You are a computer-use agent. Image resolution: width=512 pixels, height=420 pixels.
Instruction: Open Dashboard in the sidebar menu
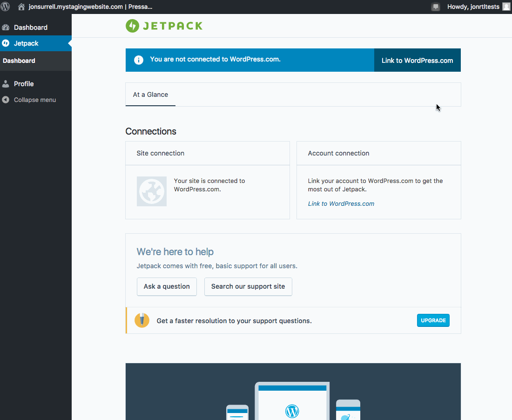point(35,27)
